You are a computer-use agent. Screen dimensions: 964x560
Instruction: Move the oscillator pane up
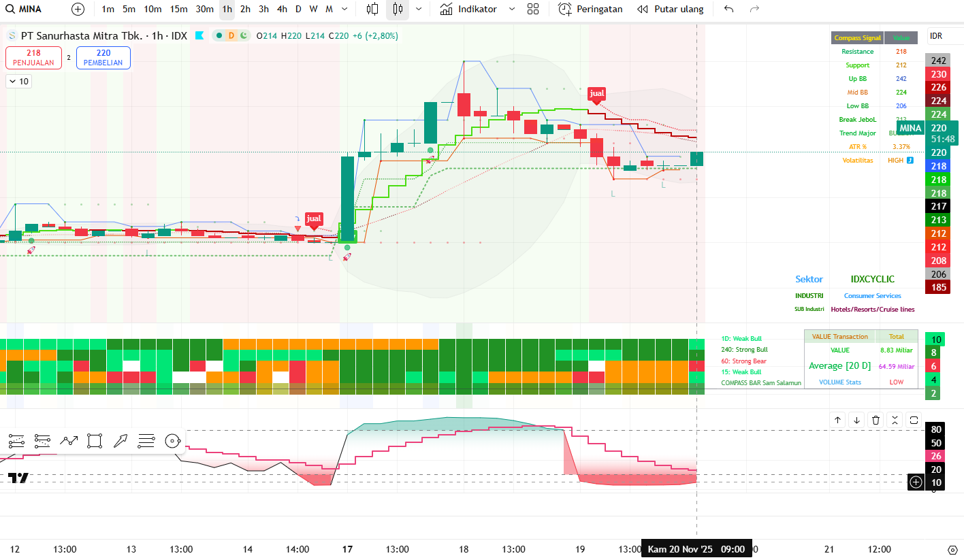click(x=838, y=420)
